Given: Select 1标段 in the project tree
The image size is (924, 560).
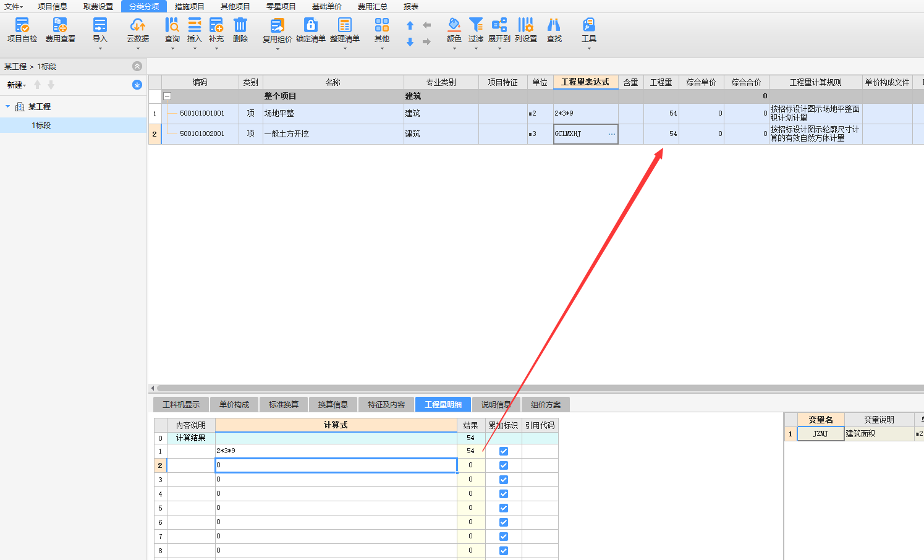Looking at the screenshot, I should click(x=41, y=125).
